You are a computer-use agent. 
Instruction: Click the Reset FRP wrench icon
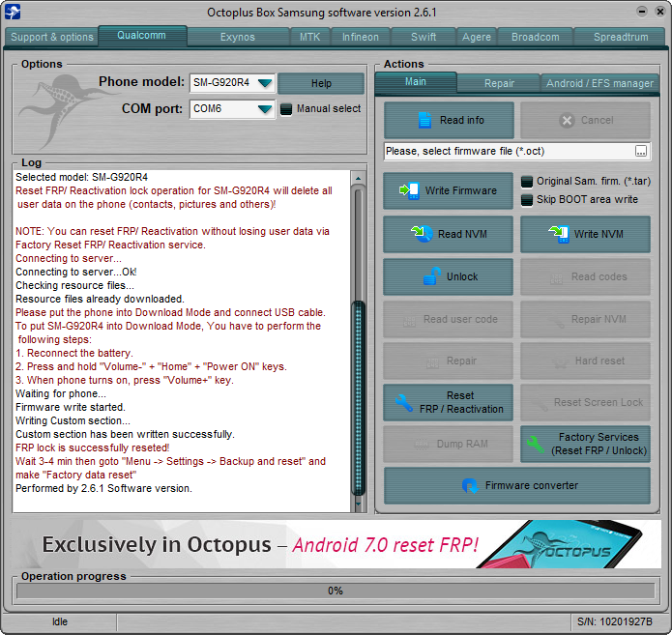[404, 403]
